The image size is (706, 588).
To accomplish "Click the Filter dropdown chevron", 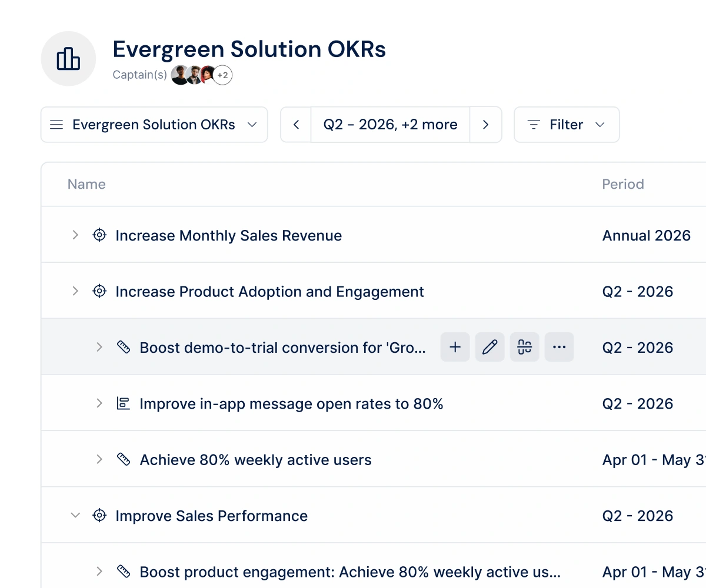I will click(600, 125).
